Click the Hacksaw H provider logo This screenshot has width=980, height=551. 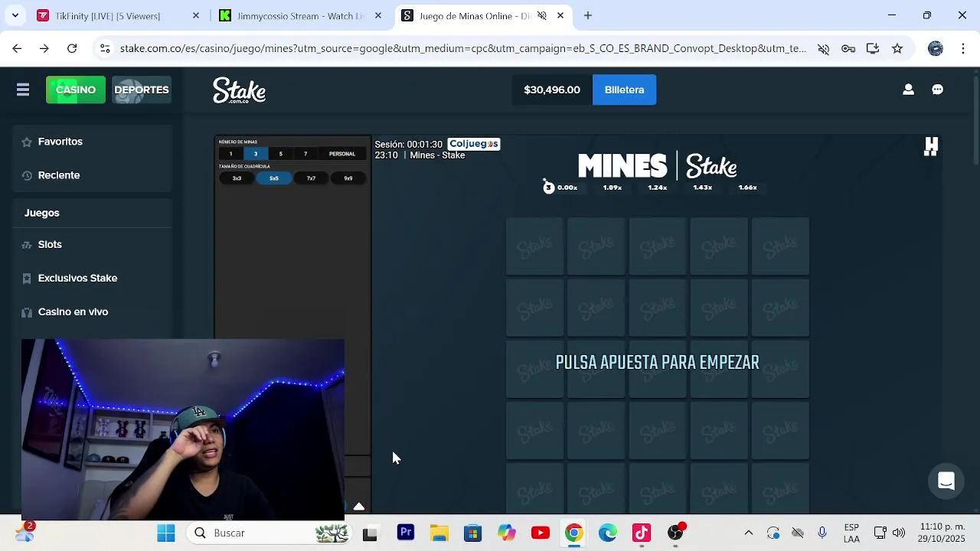(x=931, y=146)
